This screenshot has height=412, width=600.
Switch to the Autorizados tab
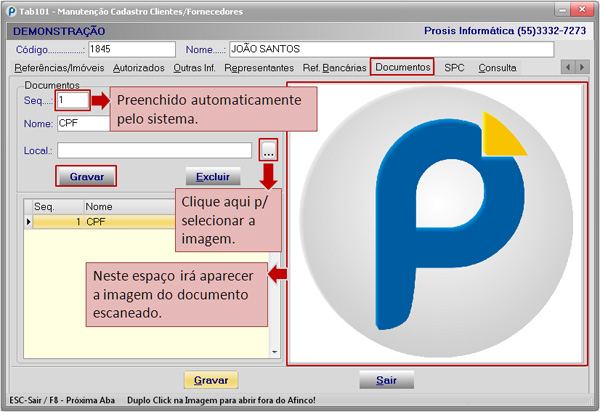click(x=139, y=68)
